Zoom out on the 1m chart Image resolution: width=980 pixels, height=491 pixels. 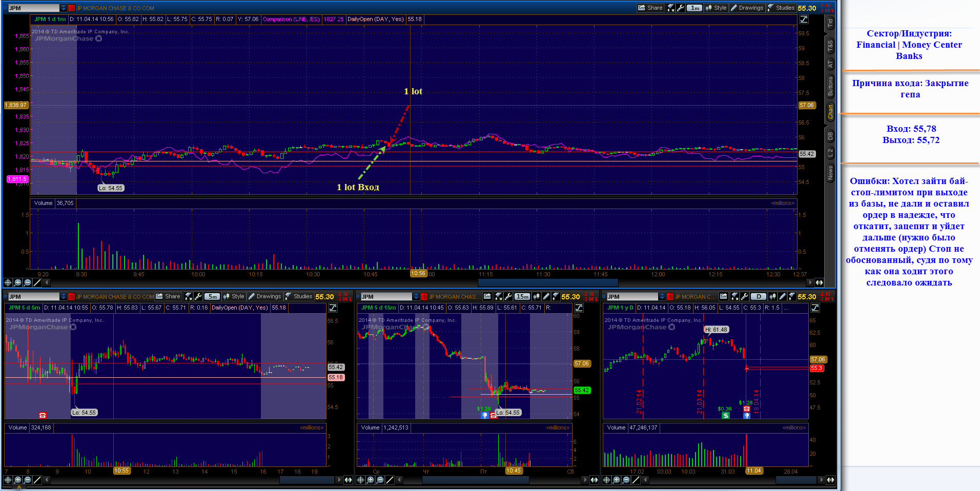28,282
